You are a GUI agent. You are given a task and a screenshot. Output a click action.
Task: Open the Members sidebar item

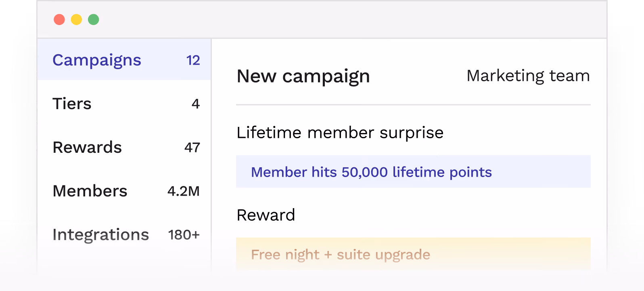[124, 191]
